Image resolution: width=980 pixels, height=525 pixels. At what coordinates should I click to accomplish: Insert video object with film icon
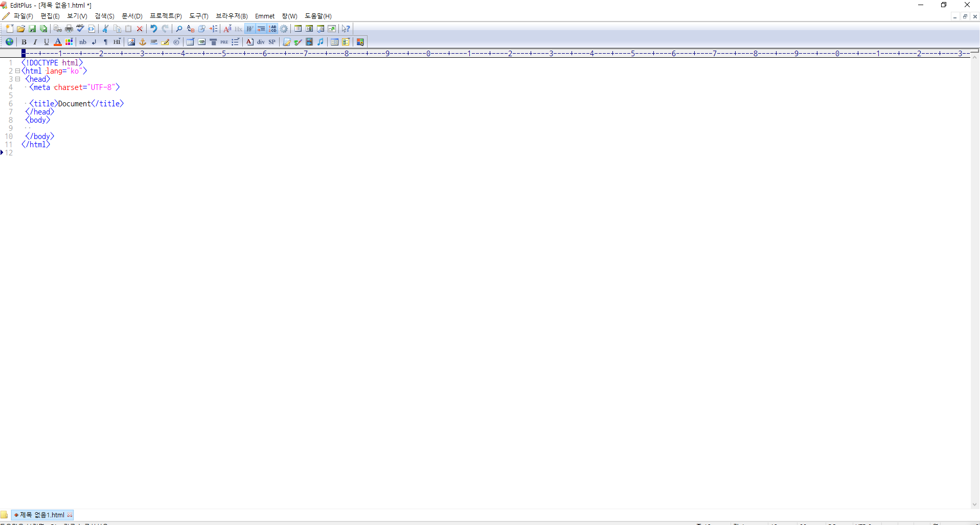click(x=309, y=42)
